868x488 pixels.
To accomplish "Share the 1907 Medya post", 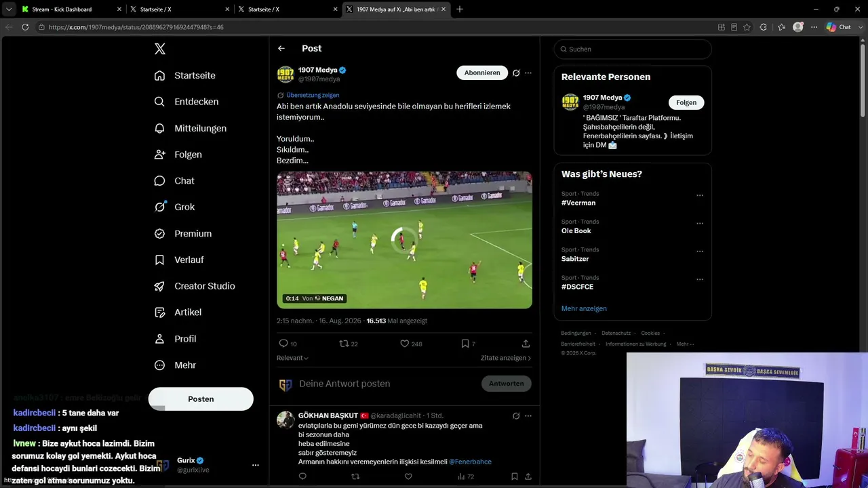I will (x=526, y=344).
